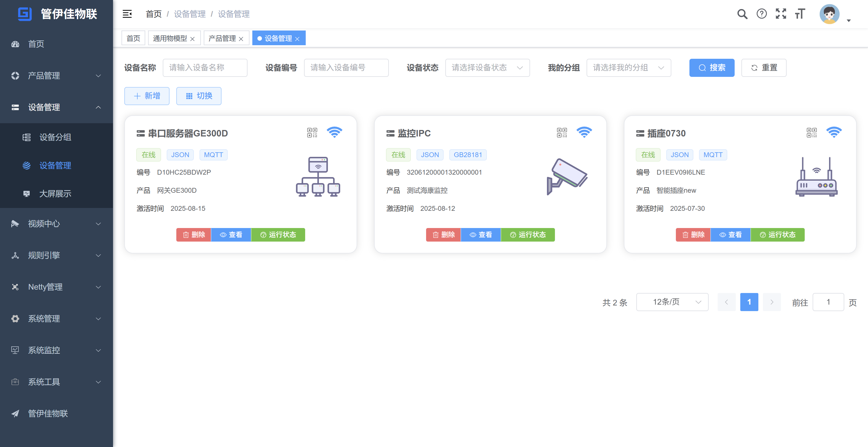Viewport: 868px width, 447px height.
Task: Expand 产品管理 in the sidebar
Action: point(56,76)
